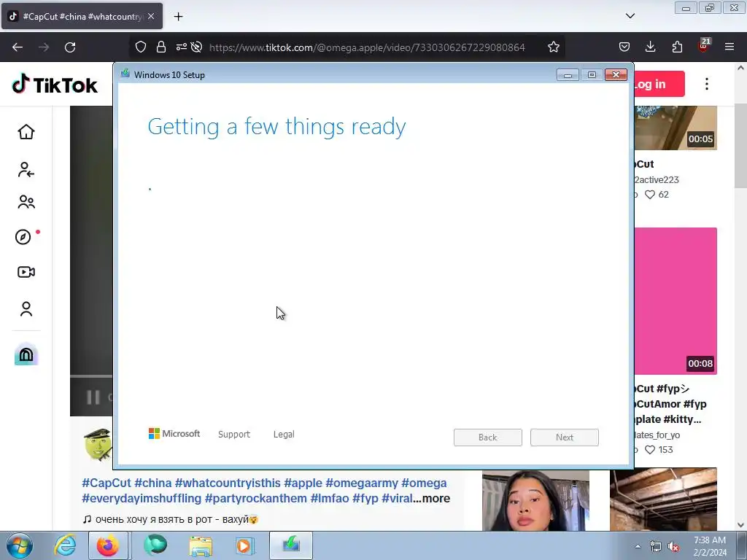
Task: Close the #CapCut TikTok tab
Action: click(x=151, y=16)
